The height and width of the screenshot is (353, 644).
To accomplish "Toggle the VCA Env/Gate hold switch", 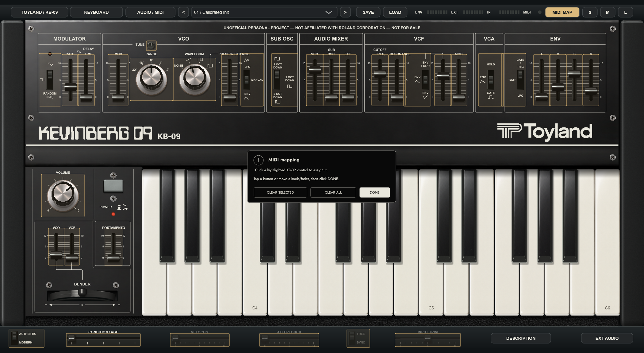I will pos(491,80).
